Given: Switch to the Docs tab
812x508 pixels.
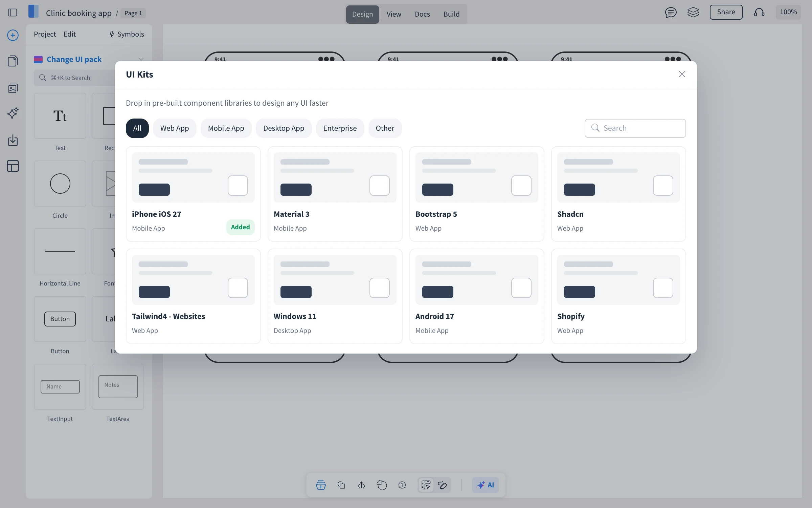Looking at the screenshot, I should tap(422, 14).
